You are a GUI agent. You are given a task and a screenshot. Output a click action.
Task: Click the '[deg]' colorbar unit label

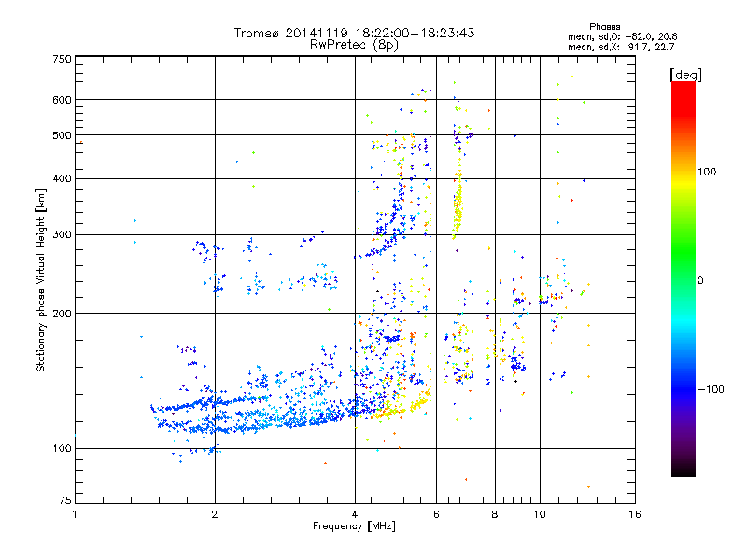click(x=685, y=75)
